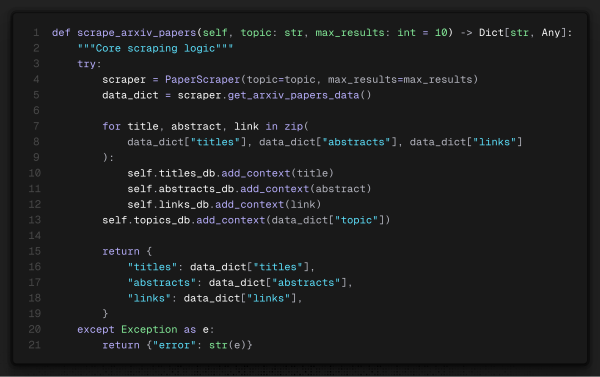Click PaperScraper class name on line 4

202,80
